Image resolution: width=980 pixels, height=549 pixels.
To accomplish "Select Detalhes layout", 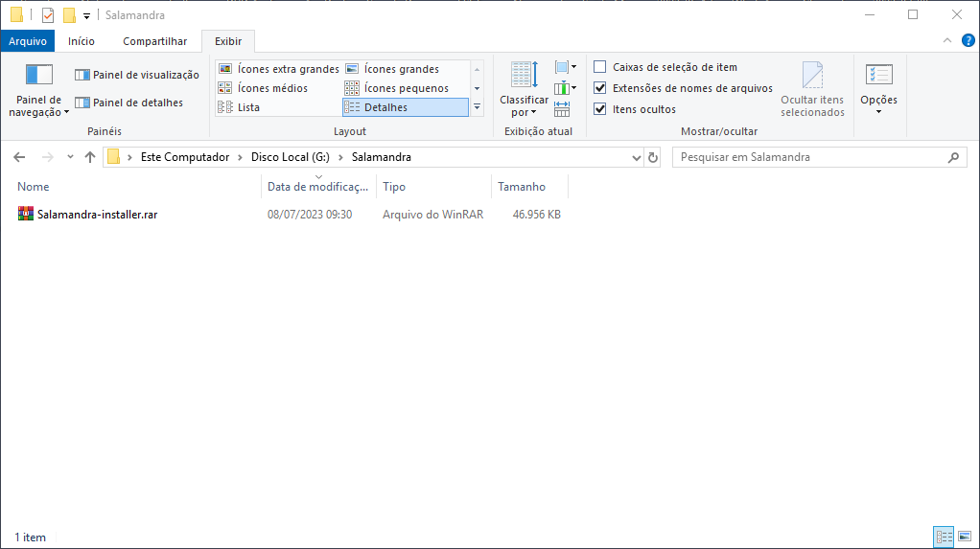I will point(405,107).
